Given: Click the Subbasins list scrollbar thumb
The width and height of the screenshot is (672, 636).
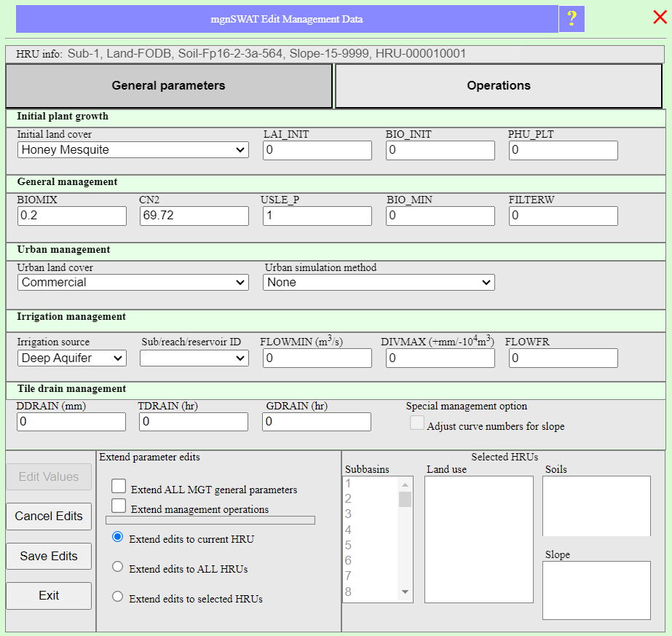Looking at the screenshot, I should pyautogui.click(x=405, y=500).
